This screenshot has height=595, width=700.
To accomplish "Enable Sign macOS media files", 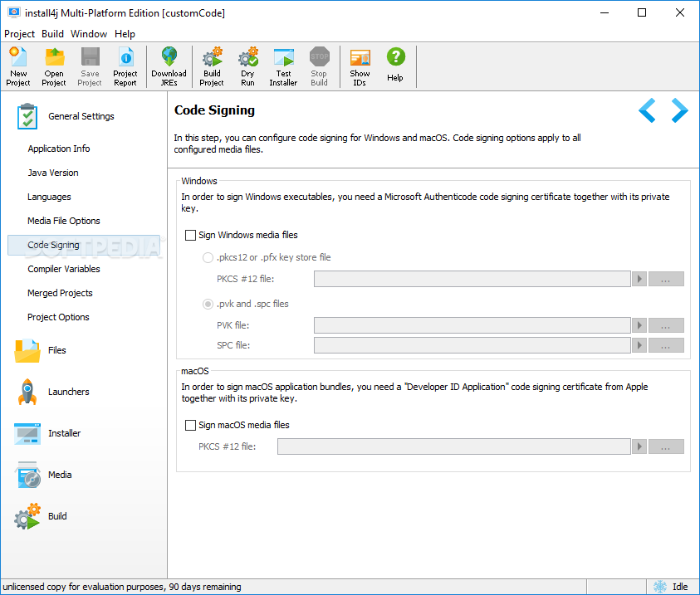I will click(191, 425).
